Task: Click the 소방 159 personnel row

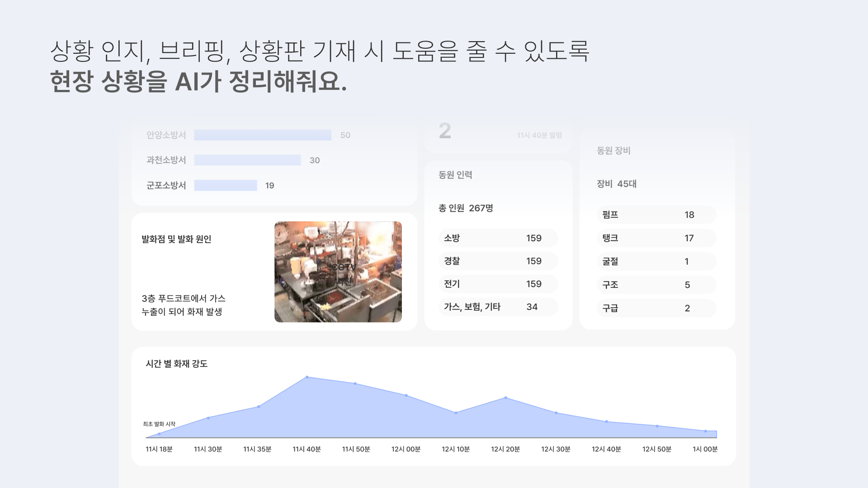Action: [x=498, y=238]
